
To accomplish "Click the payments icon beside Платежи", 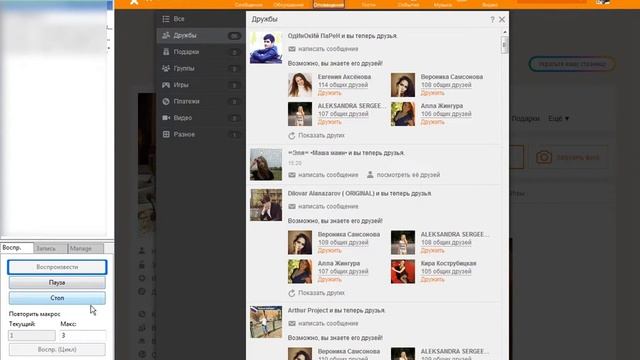I will click(166, 101).
